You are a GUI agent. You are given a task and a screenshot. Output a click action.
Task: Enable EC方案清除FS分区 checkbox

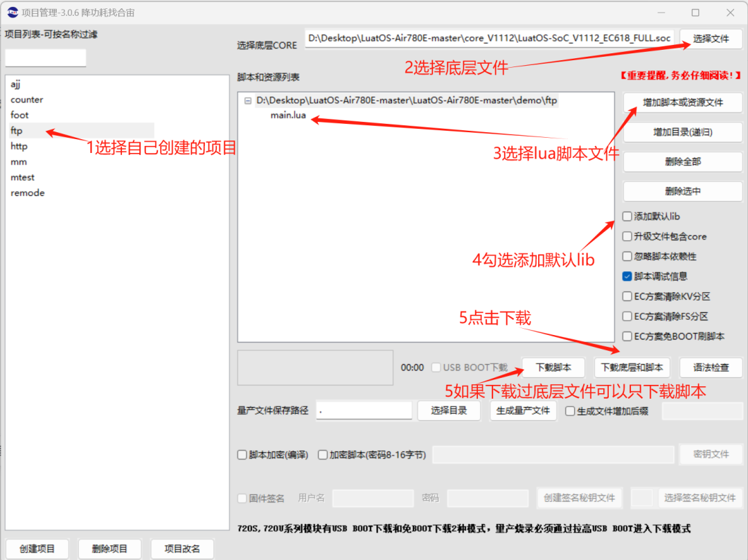(x=627, y=316)
